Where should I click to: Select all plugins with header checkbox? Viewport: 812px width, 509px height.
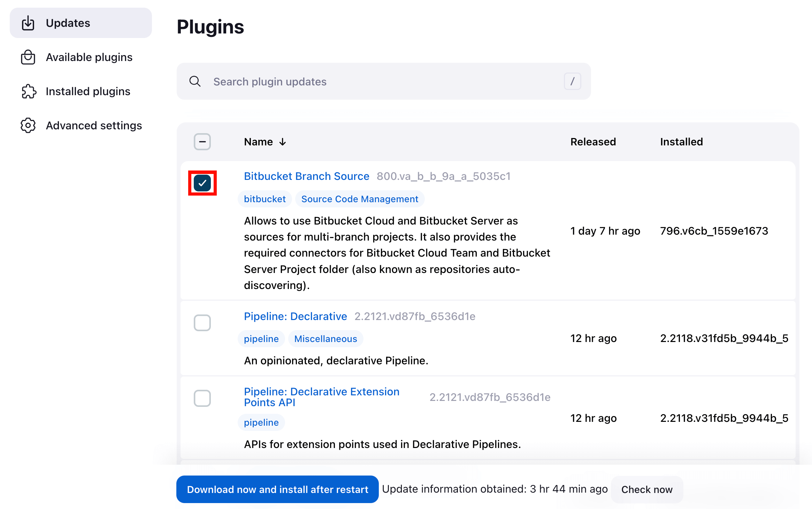point(201,142)
